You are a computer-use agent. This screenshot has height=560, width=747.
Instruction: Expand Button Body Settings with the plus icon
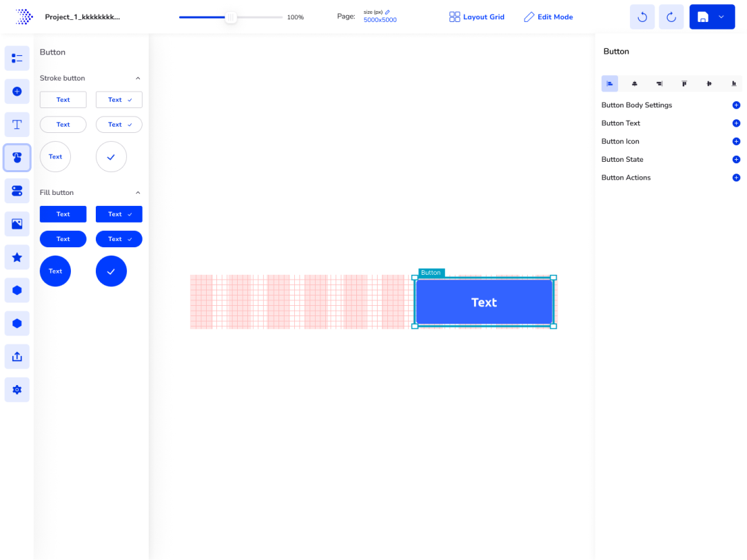pyautogui.click(x=736, y=105)
